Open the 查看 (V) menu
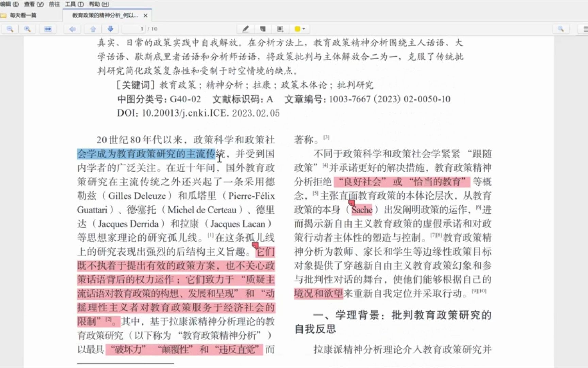Screen dimensions: 588x368 (34, 4)
